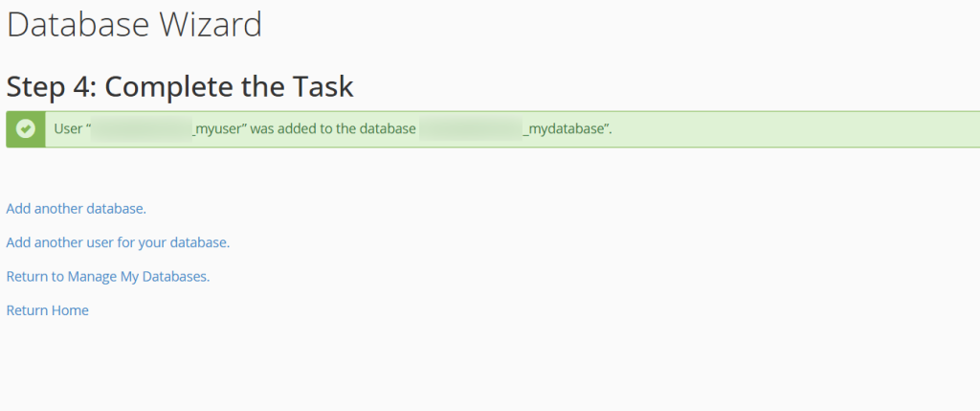This screenshot has width=980, height=411.
Task: Click the word 'User' in success alert
Action: pos(68,129)
